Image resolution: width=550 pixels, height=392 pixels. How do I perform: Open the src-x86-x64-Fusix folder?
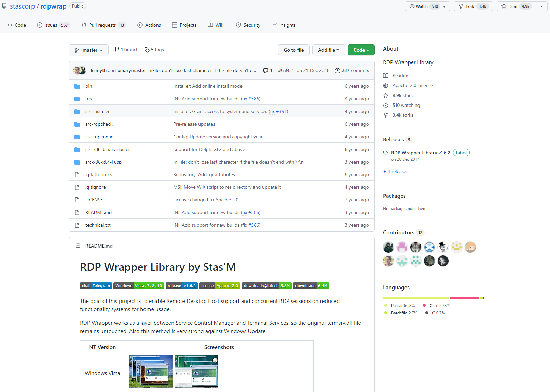[104, 162]
